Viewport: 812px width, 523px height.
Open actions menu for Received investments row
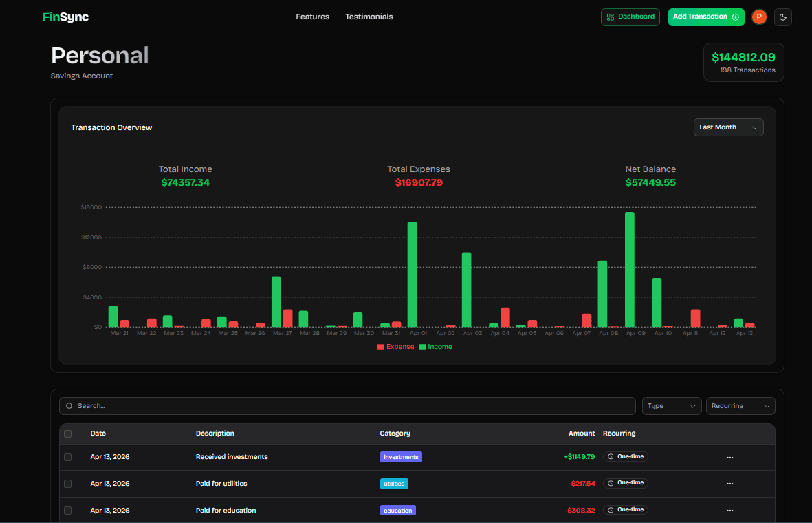(729, 457)
